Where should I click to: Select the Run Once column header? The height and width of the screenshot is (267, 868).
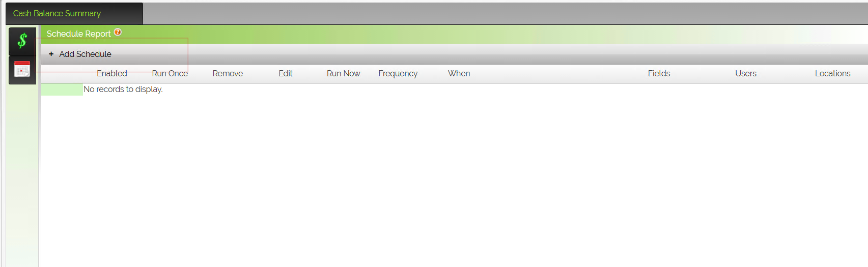(170, 74)
